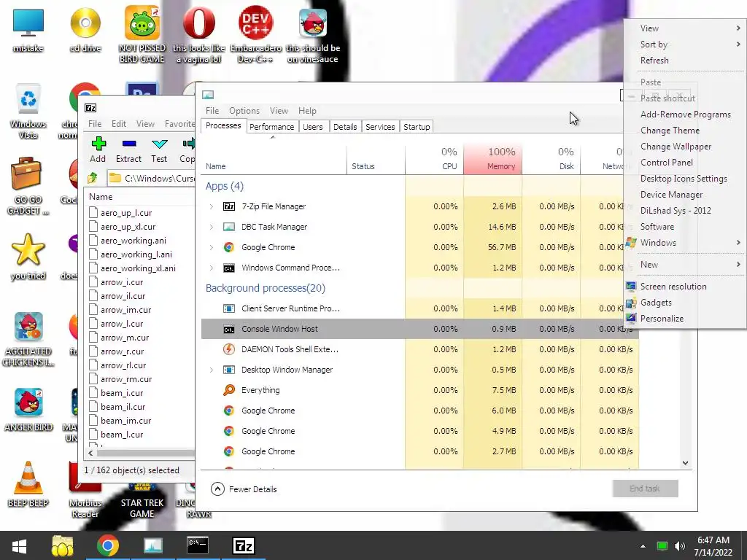
Task: Click the DBC Task Manager process icon
Action: [228, 227]
